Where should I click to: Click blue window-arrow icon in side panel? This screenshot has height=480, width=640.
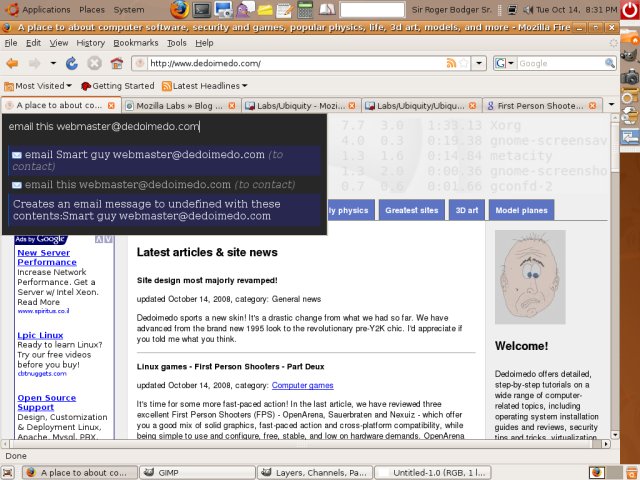(629, 138)
